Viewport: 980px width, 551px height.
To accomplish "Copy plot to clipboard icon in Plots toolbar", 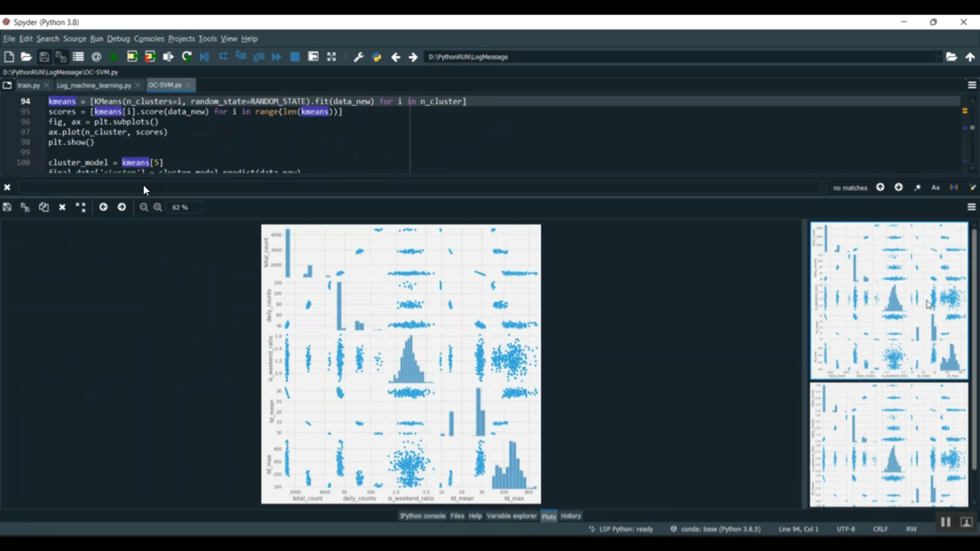I will point(44,207).
